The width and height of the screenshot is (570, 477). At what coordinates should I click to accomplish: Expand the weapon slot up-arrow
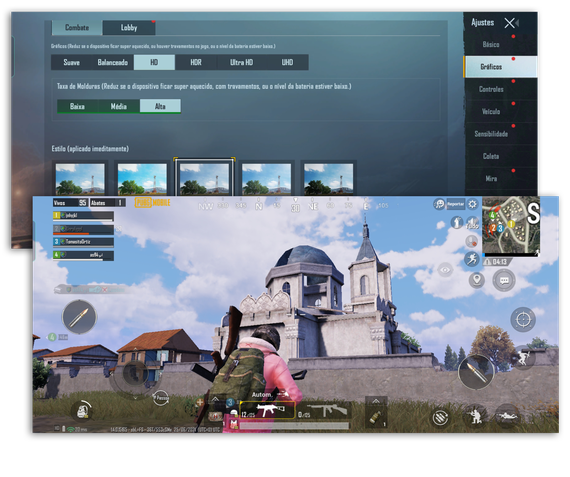pyautogui.click(x=215, y=400)
